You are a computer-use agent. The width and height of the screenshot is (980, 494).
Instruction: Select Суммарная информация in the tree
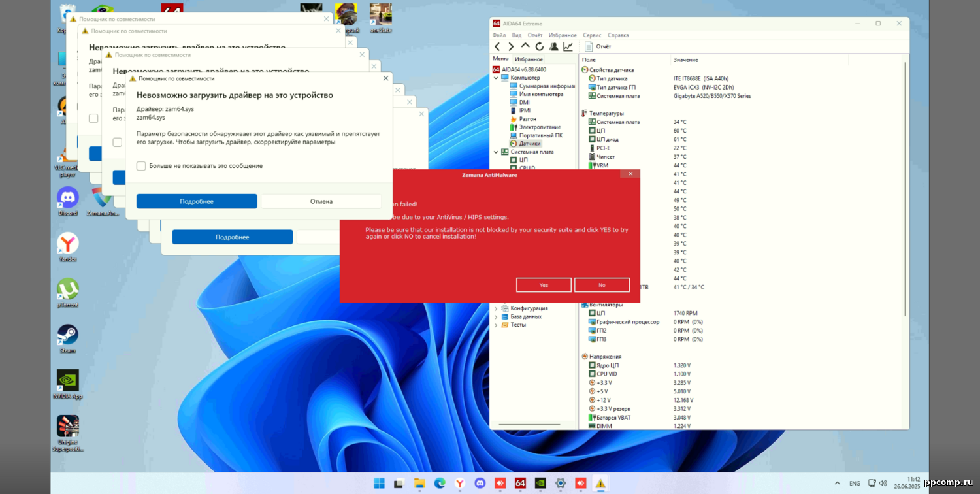tap(542, 86)
